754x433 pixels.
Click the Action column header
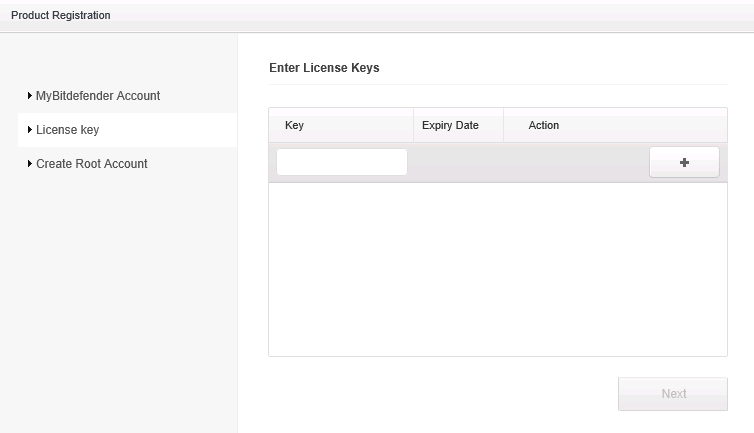[x=543, y=125]
